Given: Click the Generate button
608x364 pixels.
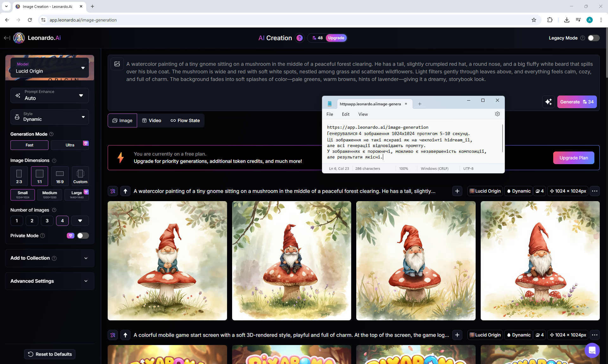Looking at the screenshot, I should pyautogui.click(x=577, y=102).
